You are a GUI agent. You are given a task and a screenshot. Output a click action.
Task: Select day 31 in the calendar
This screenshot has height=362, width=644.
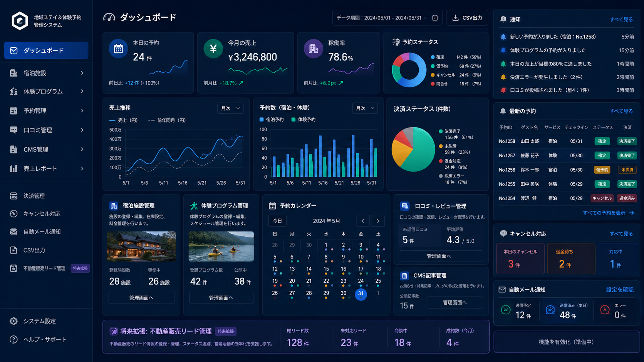[361, 294]
